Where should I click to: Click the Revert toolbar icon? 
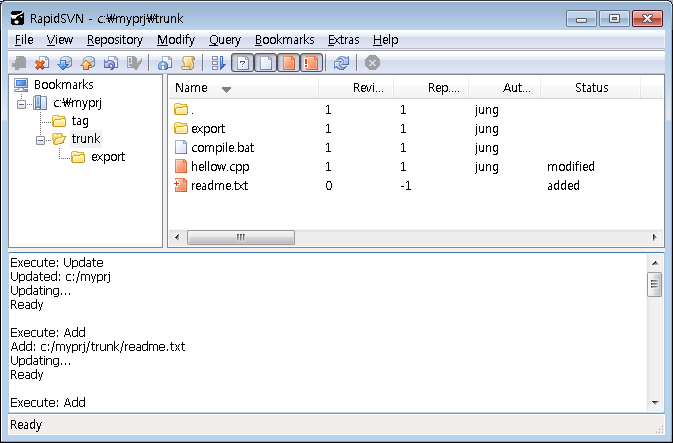click(111, 63)
